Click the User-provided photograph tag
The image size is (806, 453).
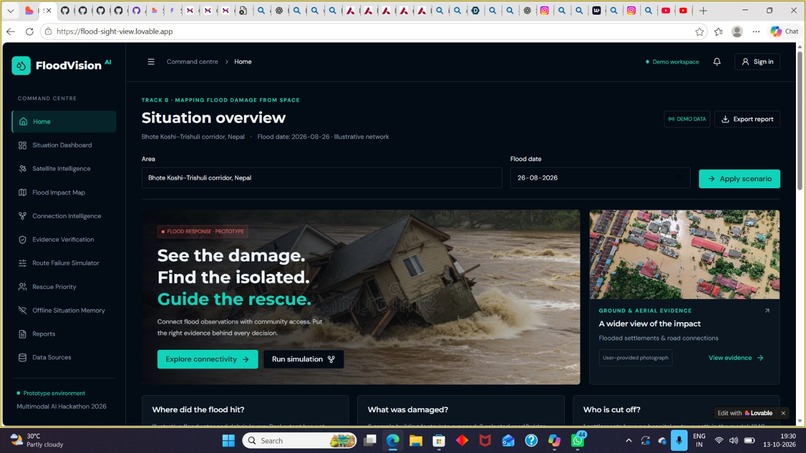(x=635, y=358)
